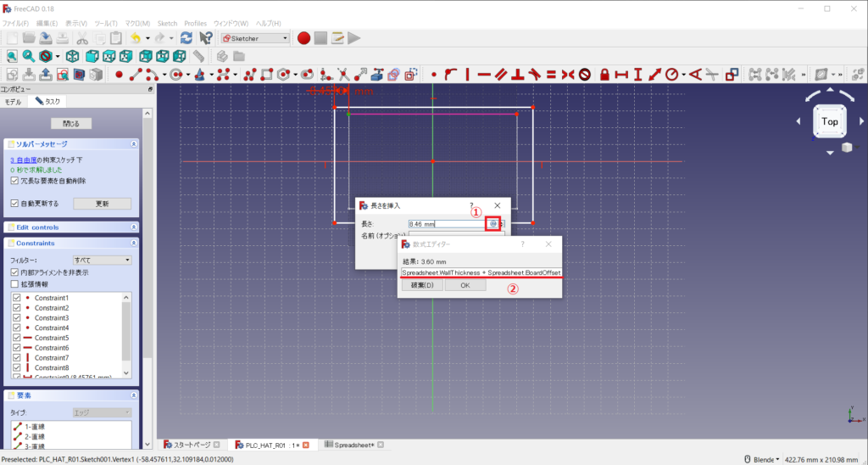Uncheck the 自動更新する checkbox
This screenshot has height=465, width=868.
tap(14, 204)
